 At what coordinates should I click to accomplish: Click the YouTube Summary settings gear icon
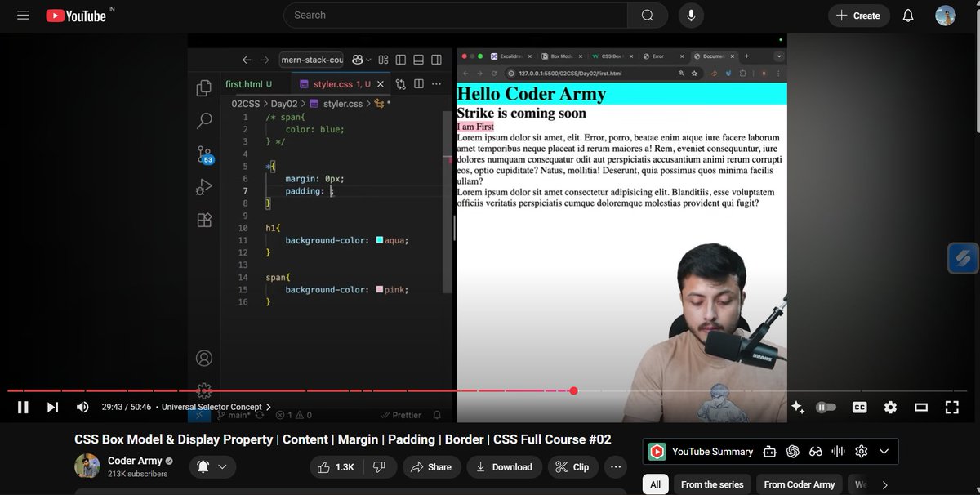(x=861, y=451)
